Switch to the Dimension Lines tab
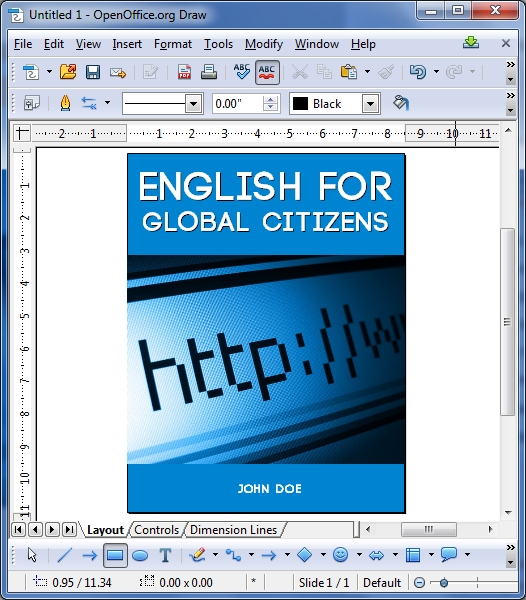Viewport: 526px width, 600px height. [x=233, y=530]
